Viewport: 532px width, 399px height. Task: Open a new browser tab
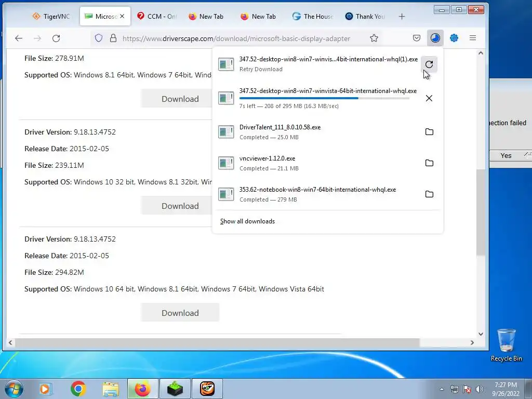pyautogui.click(x=402, y=16)
